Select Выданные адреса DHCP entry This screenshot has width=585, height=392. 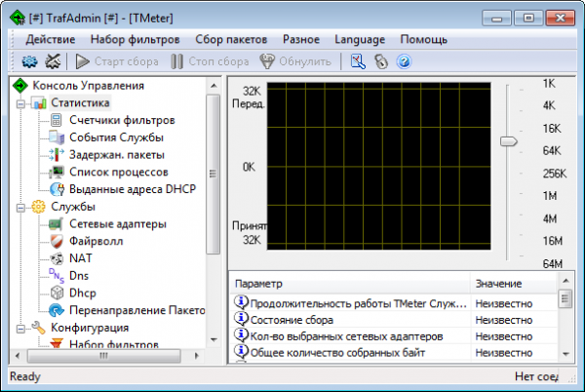click(x=133, y=189)
